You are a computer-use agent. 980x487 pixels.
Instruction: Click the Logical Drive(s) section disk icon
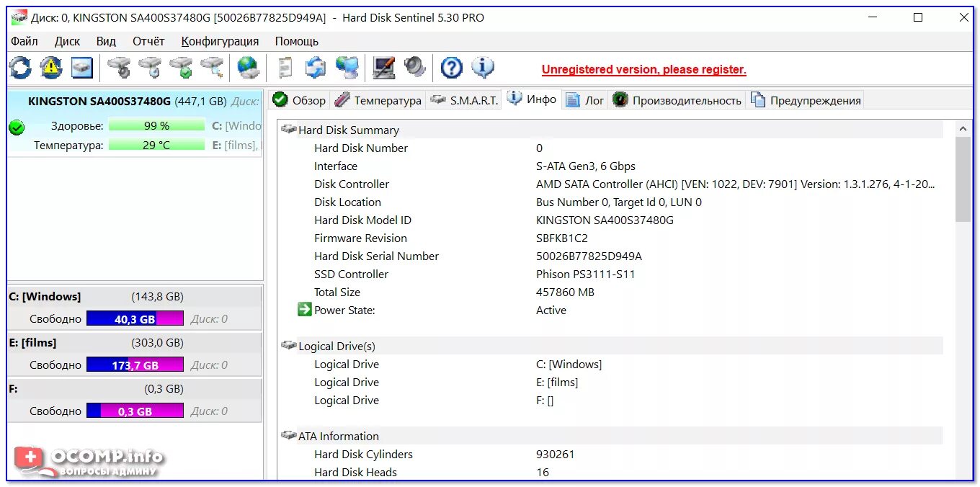tap(289, 345)
